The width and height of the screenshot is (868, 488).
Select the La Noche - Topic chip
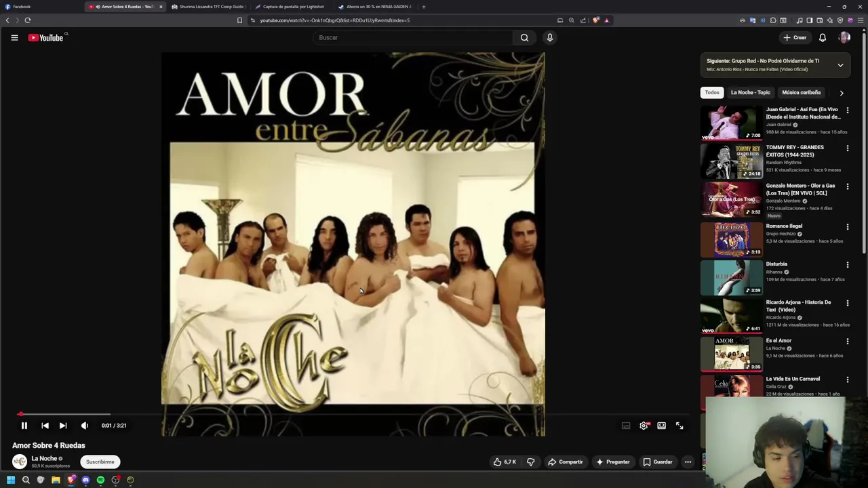[751, 92]
